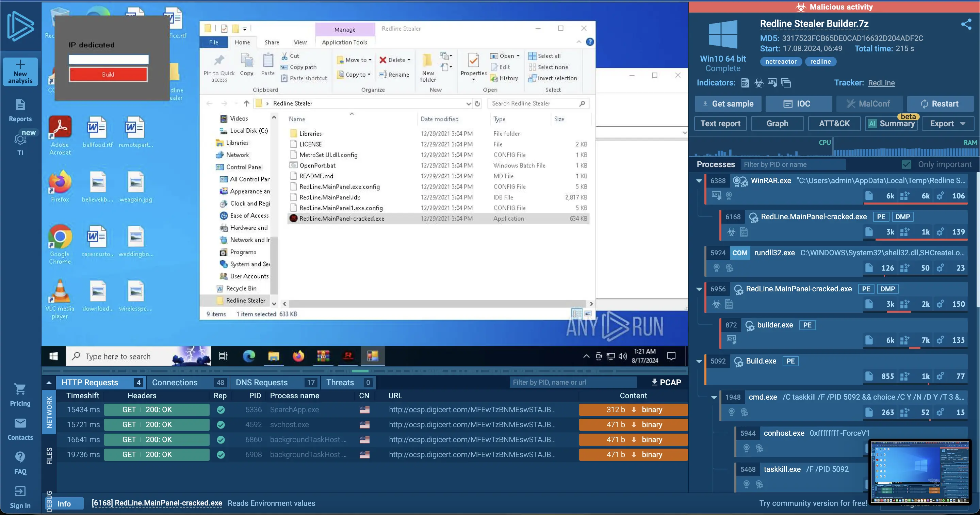Switch to the DNS Requests tab
The width and height of the screenshot is (980, 515).
pos(275,383)
